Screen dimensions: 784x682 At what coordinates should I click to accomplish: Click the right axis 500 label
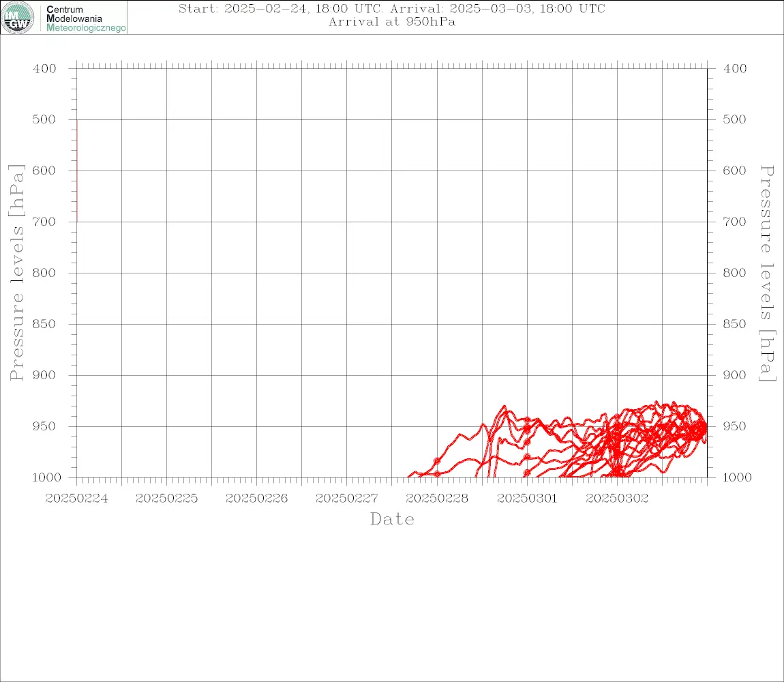[x=734, y=119]
